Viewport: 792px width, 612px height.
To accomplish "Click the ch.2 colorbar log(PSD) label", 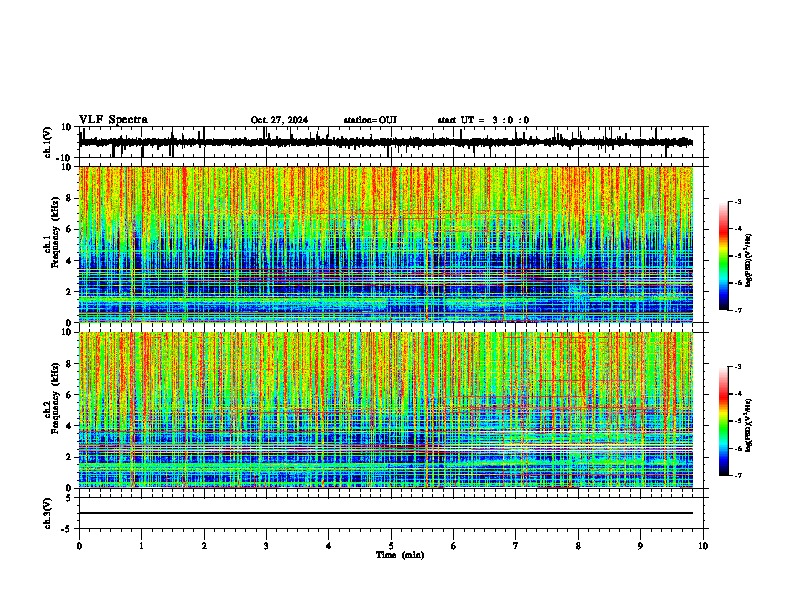I will (x=748, y=425).
